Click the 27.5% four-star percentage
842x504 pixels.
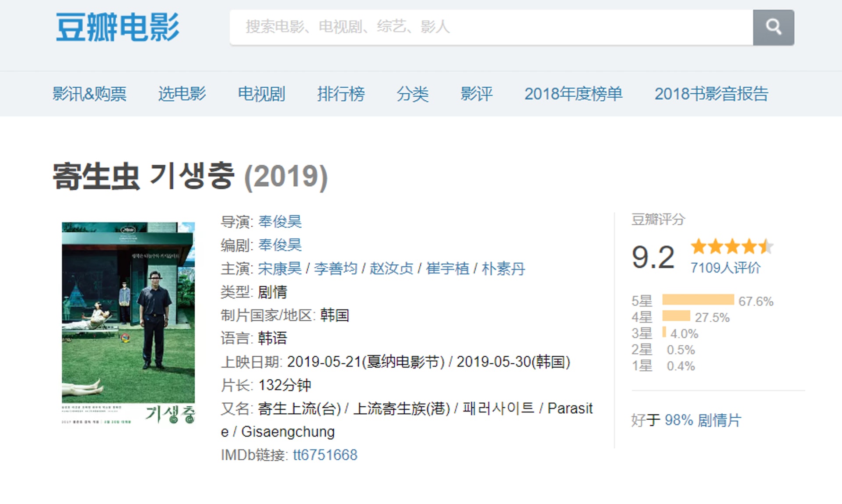[712, 318]
